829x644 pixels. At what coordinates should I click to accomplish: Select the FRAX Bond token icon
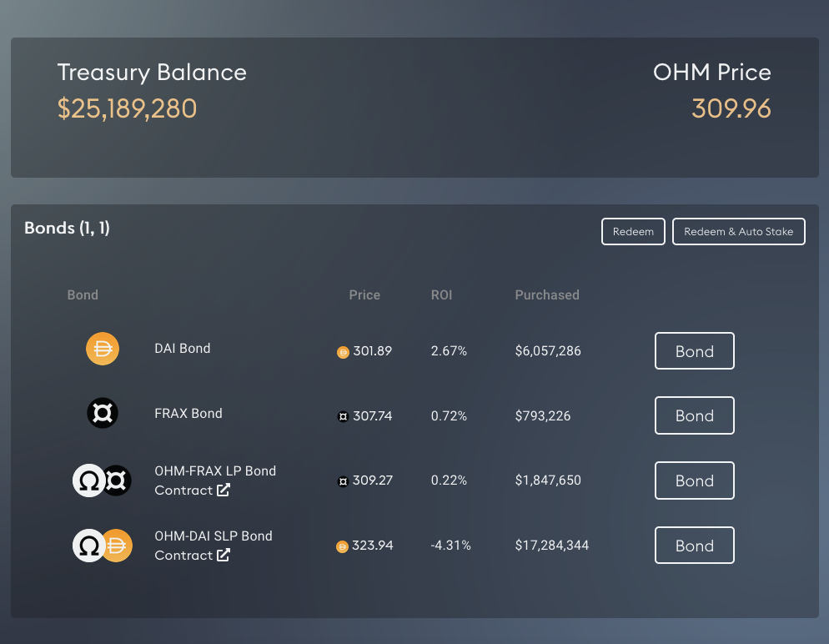[x=102, y=413]
